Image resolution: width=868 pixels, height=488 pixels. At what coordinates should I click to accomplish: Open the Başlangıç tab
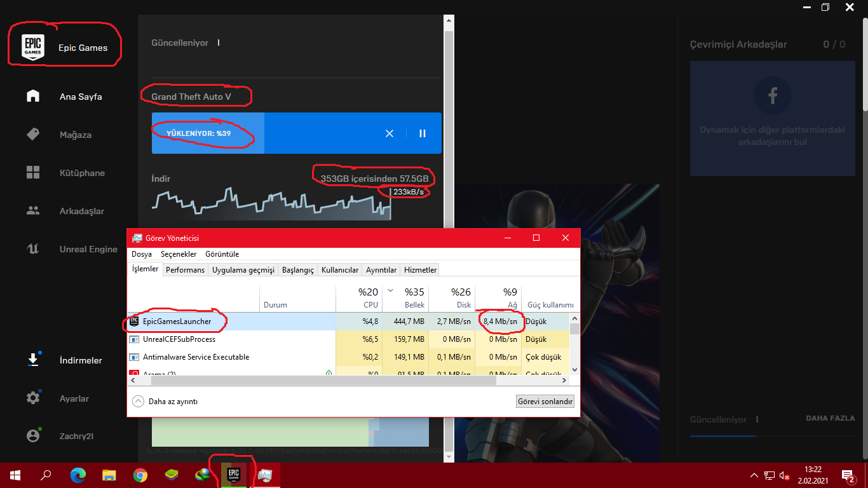tap(298, 270)
